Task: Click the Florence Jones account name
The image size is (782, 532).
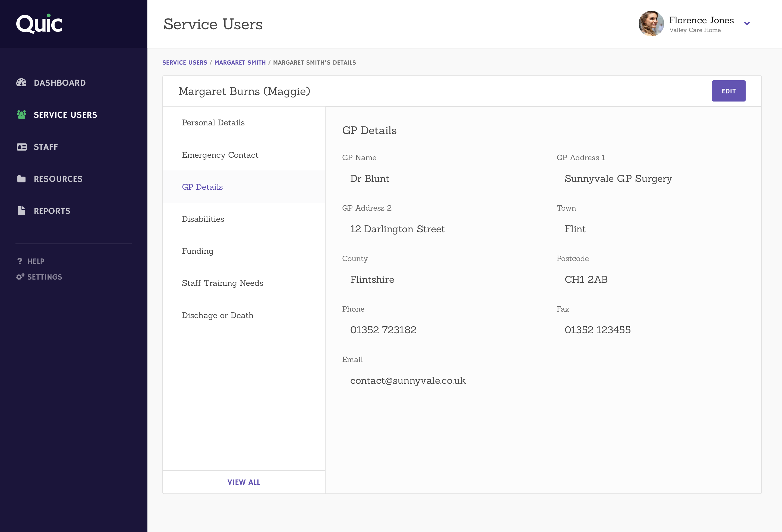Action: point(701,20)
